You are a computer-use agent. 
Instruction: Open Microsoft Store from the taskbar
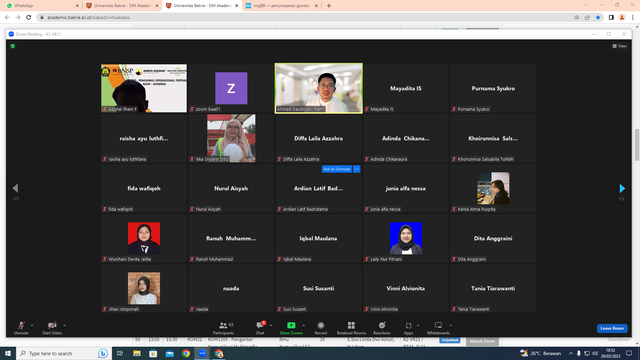click(153, 353)
